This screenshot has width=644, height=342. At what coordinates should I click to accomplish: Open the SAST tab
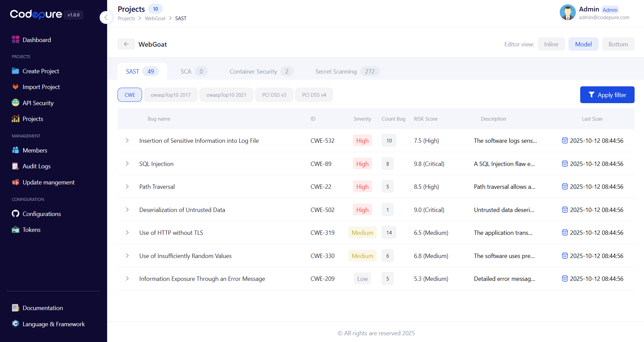(x=142, y=71)
